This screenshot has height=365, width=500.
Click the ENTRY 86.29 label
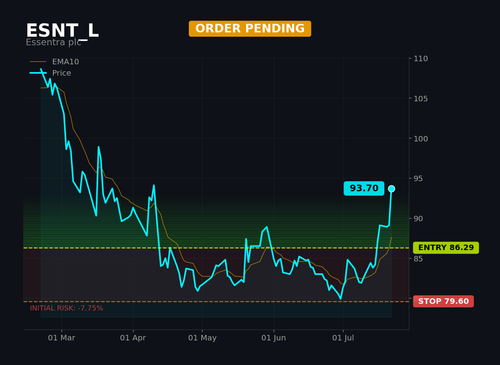(446, 248)
